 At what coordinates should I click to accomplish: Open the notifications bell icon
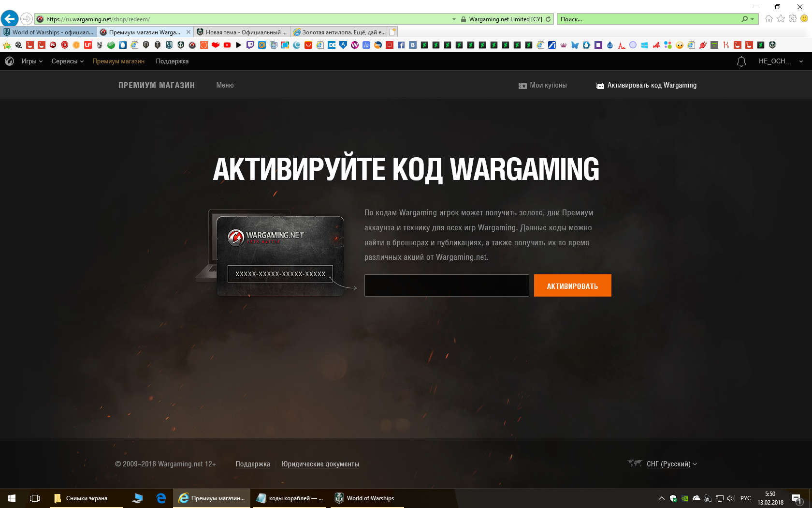741,61
